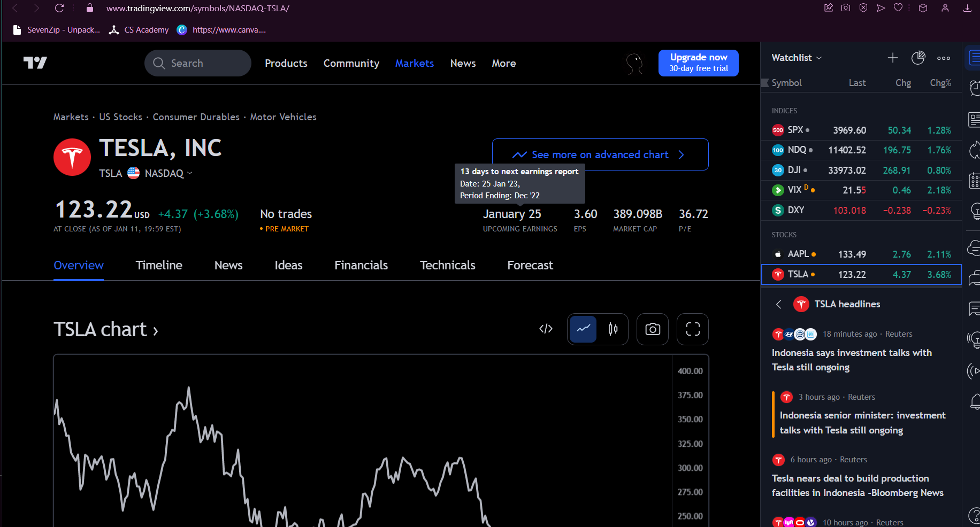980x527 pixels.
Task: Open the Help question mark icon
Action: (x=974, y=516)
